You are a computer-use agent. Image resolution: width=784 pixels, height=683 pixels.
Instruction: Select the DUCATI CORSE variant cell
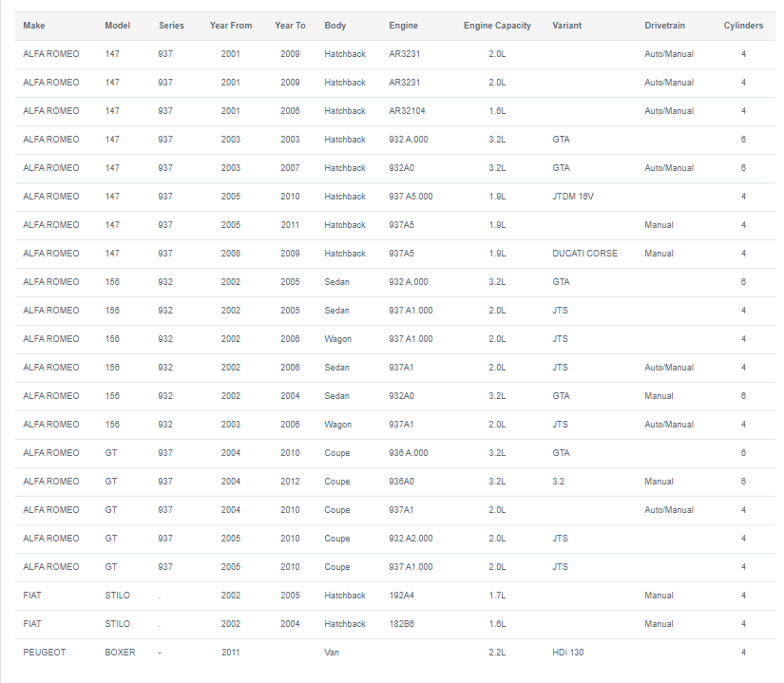[584, 254]
